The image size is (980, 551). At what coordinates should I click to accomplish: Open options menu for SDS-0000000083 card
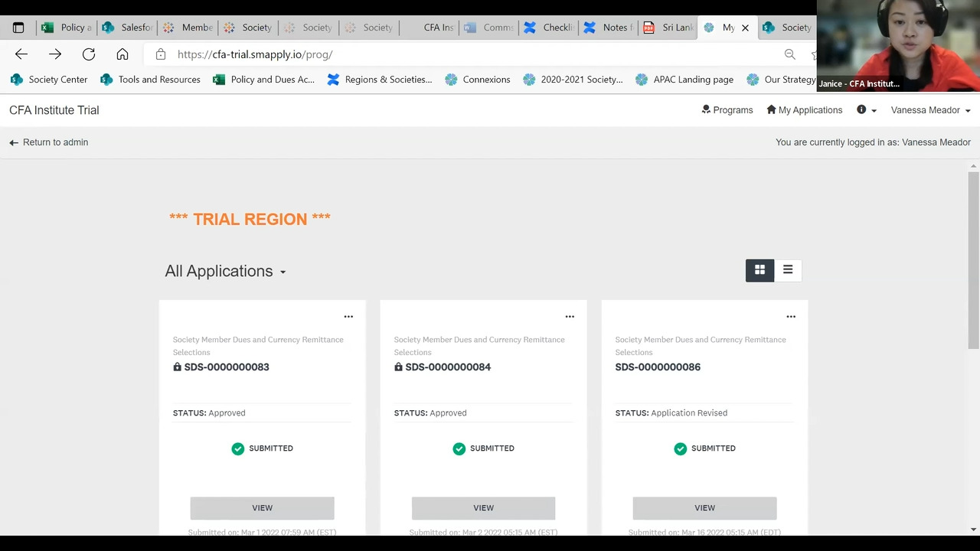pos(348,316)
